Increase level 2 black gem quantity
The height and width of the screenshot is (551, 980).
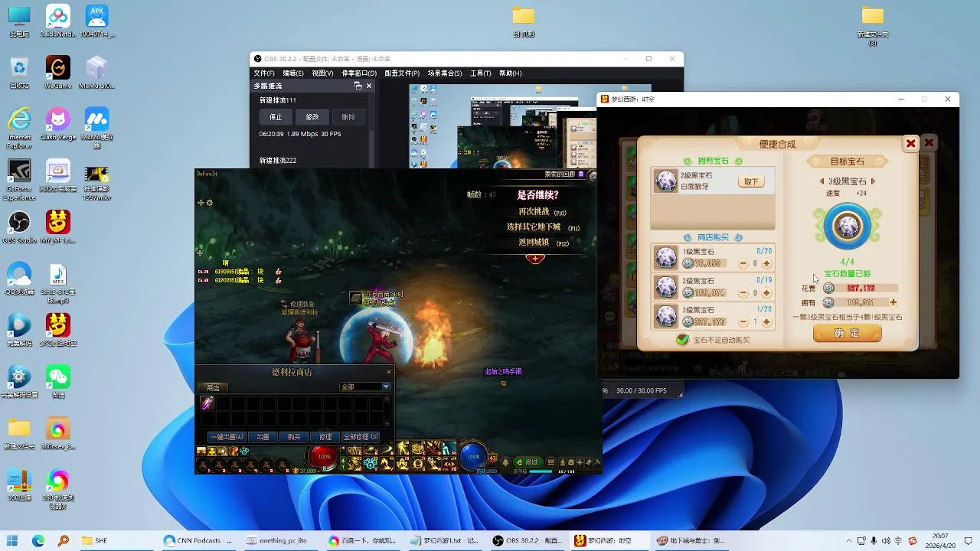click(x=766, y=292)
